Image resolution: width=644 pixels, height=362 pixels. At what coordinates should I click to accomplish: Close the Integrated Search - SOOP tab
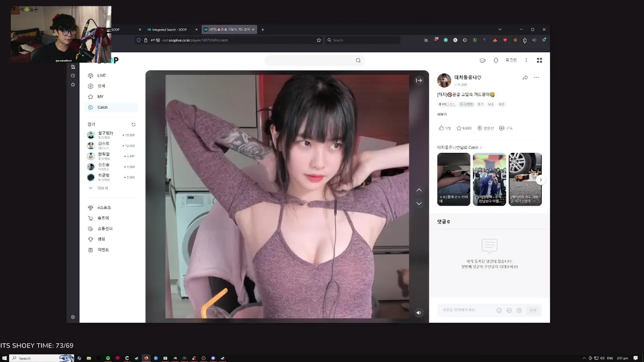[197, 30]
